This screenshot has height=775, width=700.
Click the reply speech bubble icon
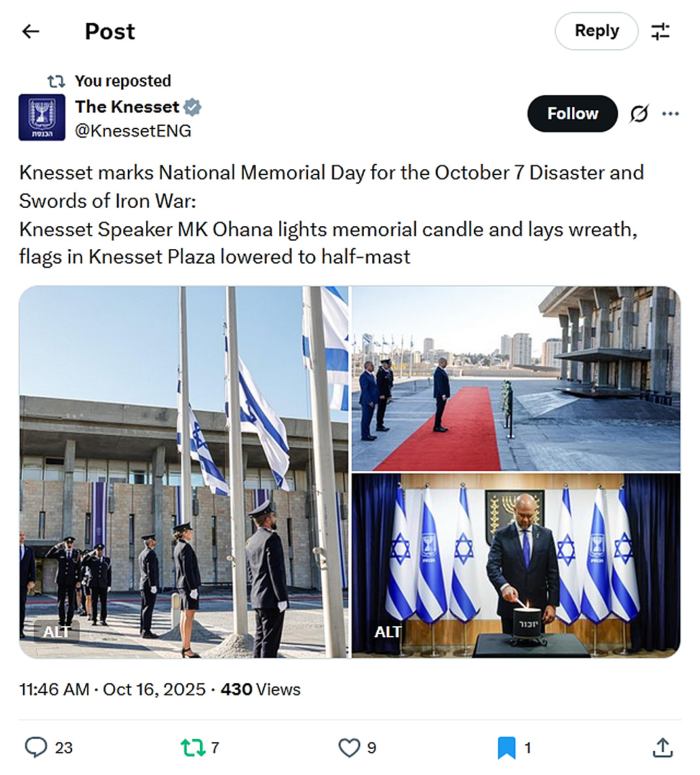(36, 747)
